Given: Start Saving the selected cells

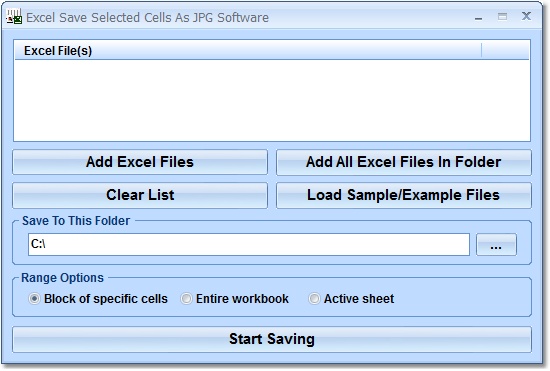Looking at the screenshot, I should coord(272,339).
